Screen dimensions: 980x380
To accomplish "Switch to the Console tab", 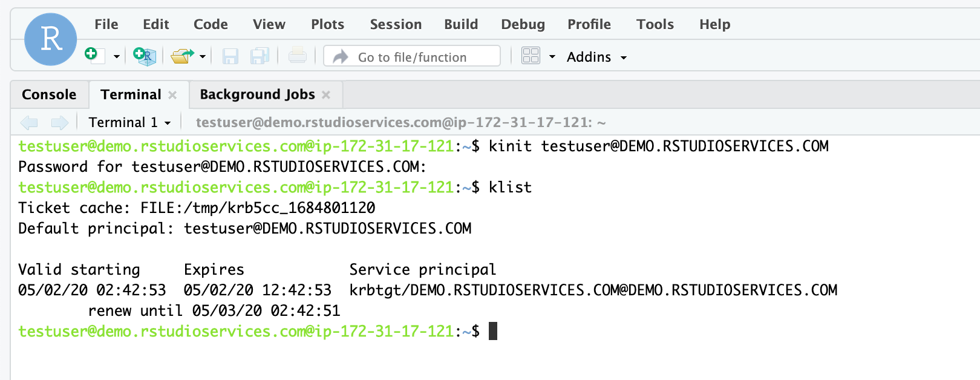I will 49,94.
